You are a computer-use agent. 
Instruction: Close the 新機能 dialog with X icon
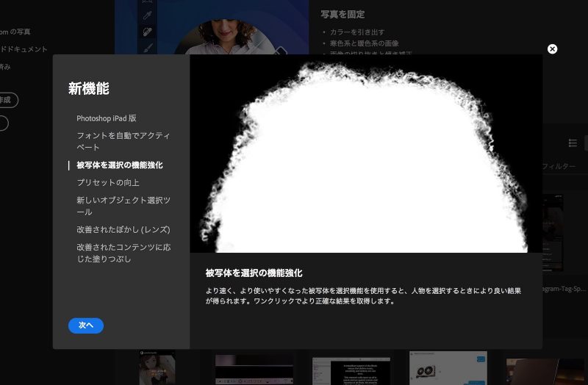pos(552,49)
